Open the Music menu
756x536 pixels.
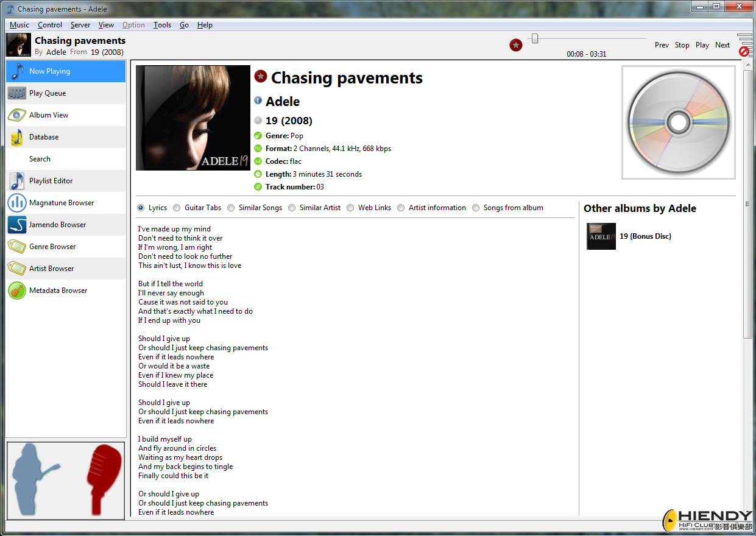[x=19, y=25]
